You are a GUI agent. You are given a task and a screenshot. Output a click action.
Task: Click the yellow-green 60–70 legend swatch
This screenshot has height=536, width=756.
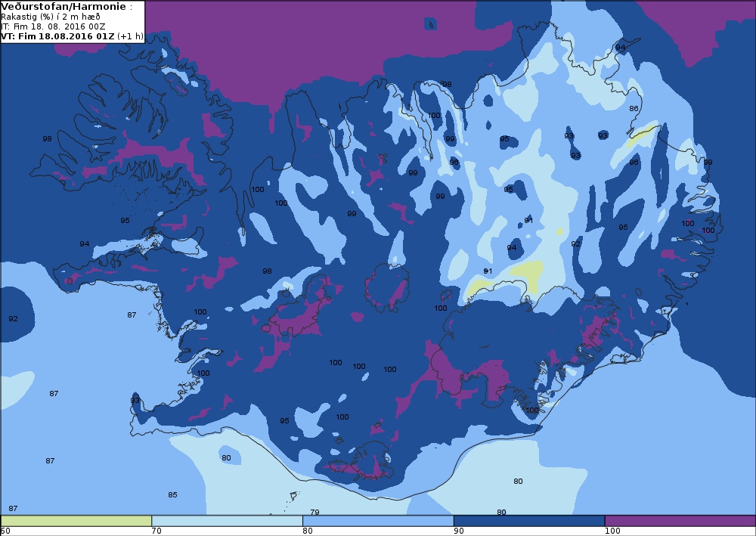pos(76,521)
